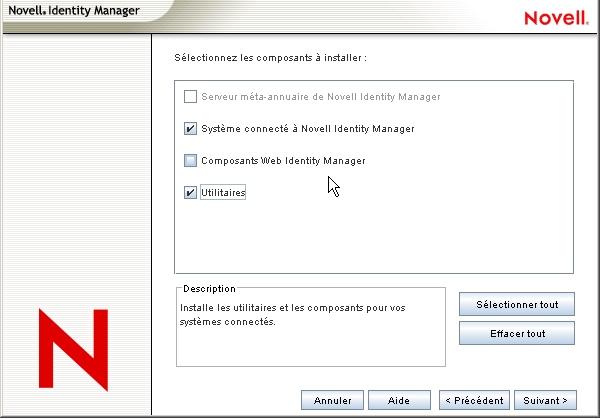
Task: Enable the Composants Web Identity Manager checkbox
Action: click(191, 160)
